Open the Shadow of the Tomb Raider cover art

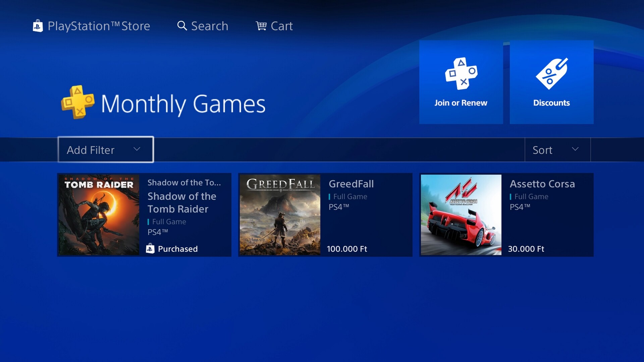click(99, 215)
